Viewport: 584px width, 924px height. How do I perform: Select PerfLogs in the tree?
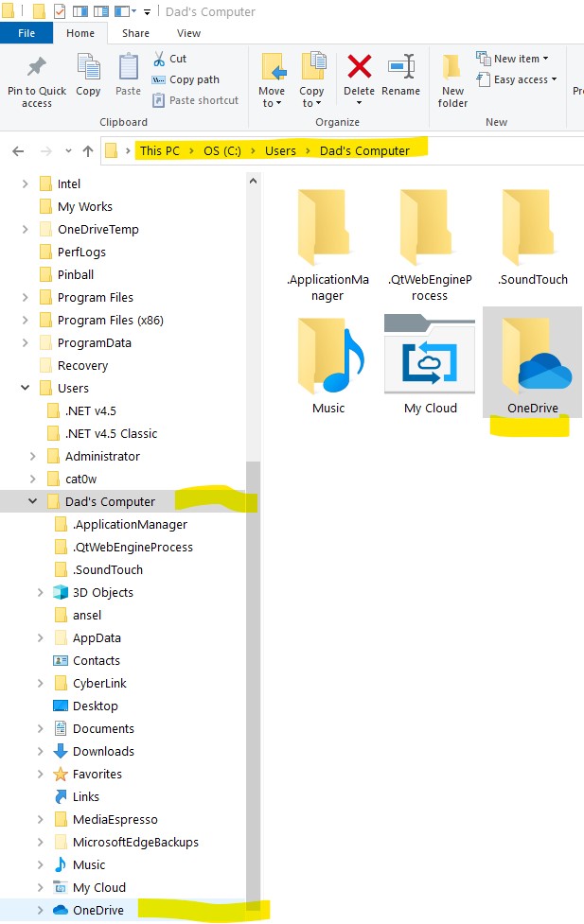point(81,253)
